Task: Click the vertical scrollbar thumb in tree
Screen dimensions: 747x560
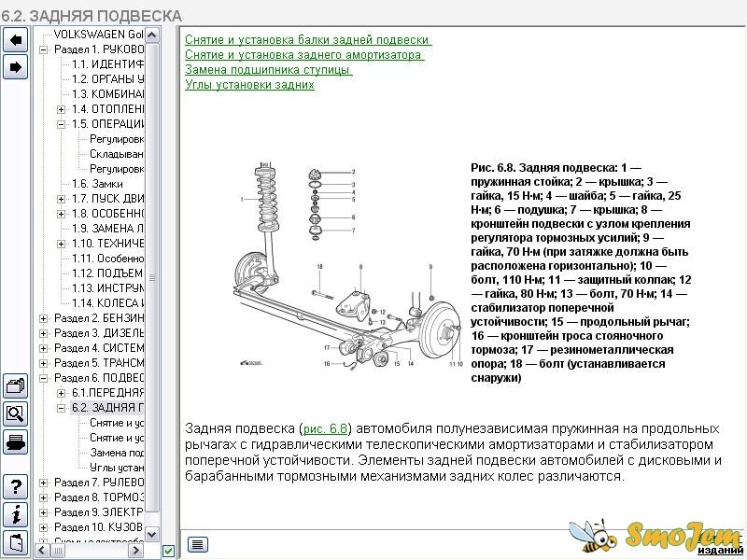Action: [152, 277]
